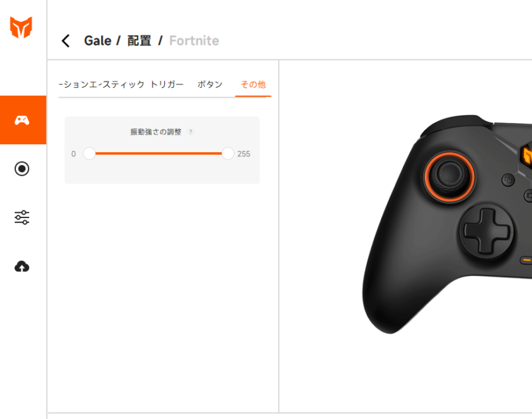532x419 pixels.
Task: Click the vibration slider's minimum handle
Action: coord(89,154)
